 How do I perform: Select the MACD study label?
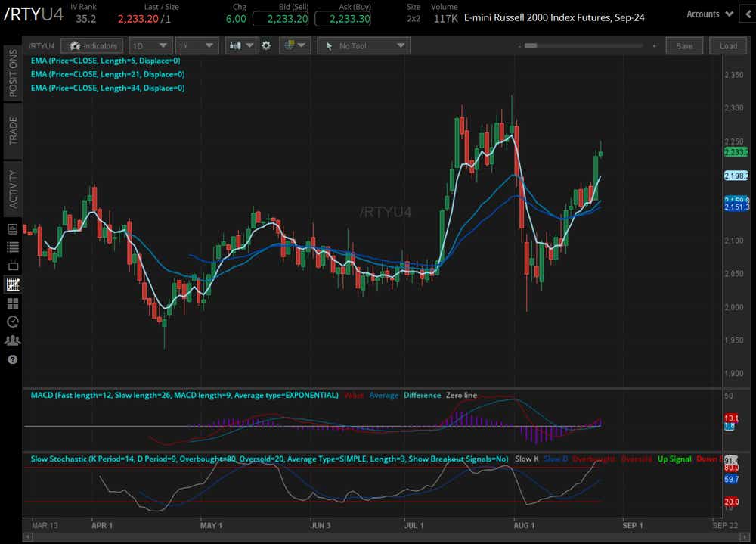coord(184,396)
